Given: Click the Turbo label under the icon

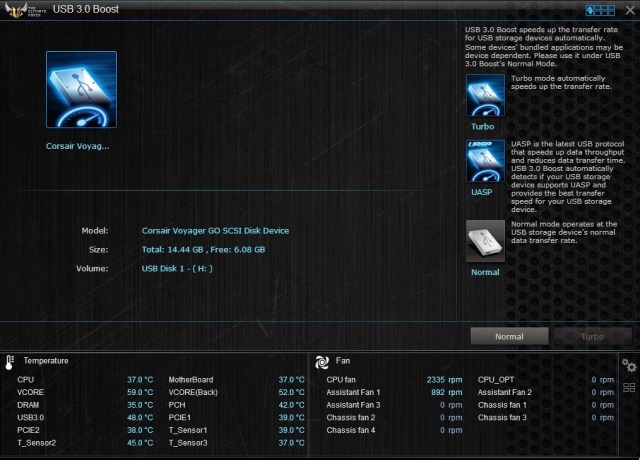Looking at the screenshot, I should 483,127.
